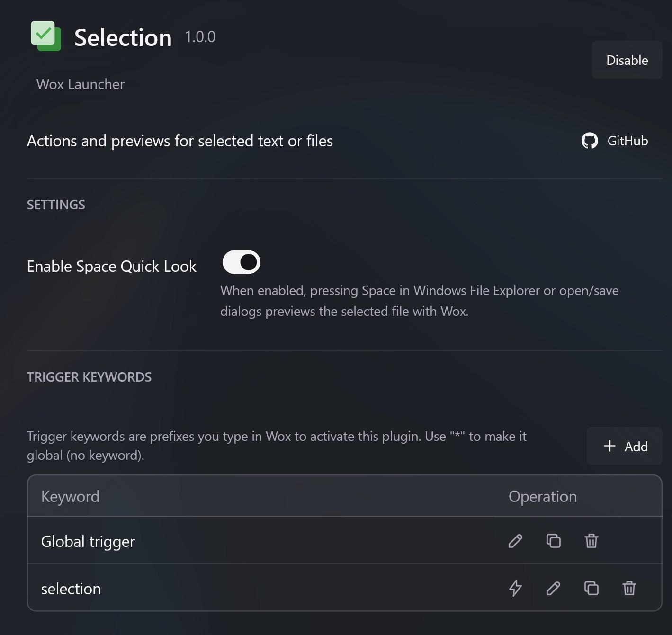Click the SETTINGS section heading

pyautogui.click(x=56, y=205)
